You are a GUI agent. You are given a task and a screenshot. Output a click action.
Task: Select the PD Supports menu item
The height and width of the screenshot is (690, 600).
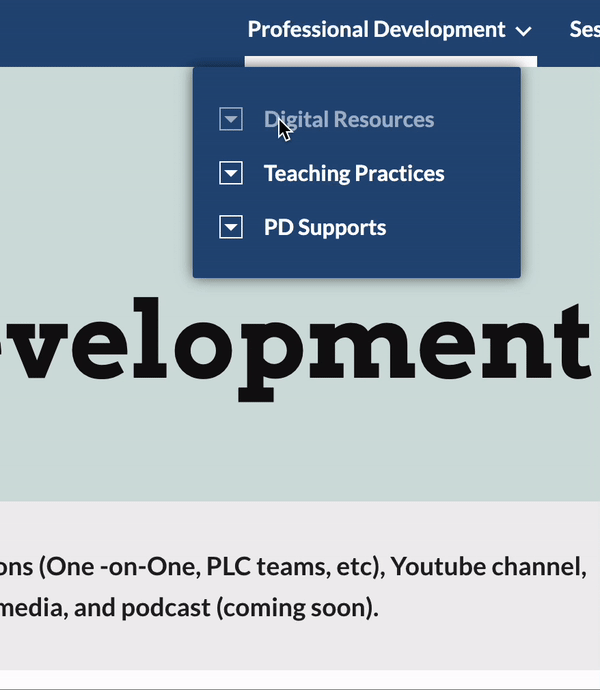coord(325,228)
